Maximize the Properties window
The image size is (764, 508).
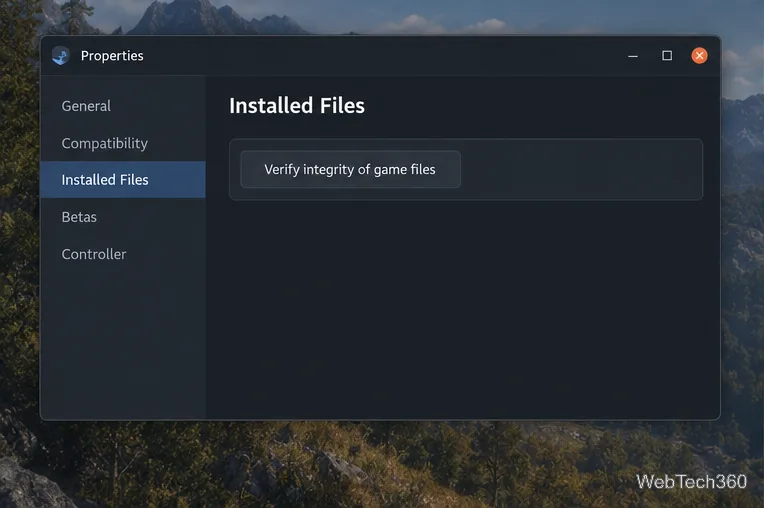coord(667,56)
